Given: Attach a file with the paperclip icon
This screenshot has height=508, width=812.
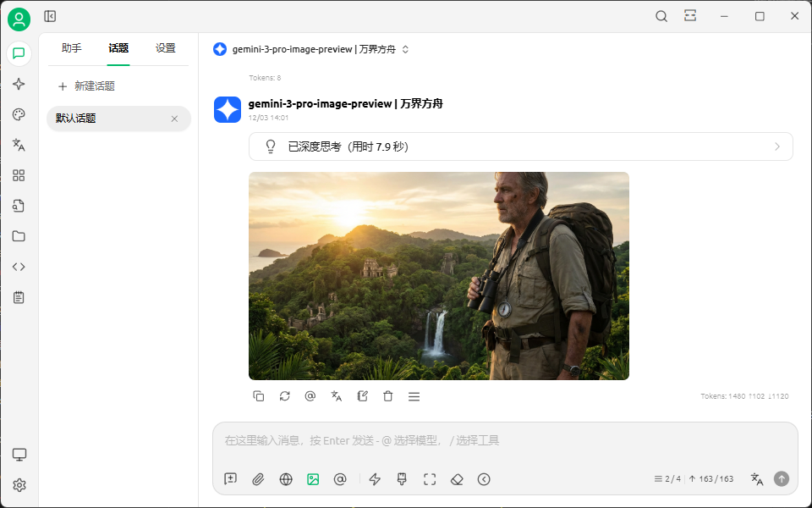Looking at the screenshot, I should [258, 479].
